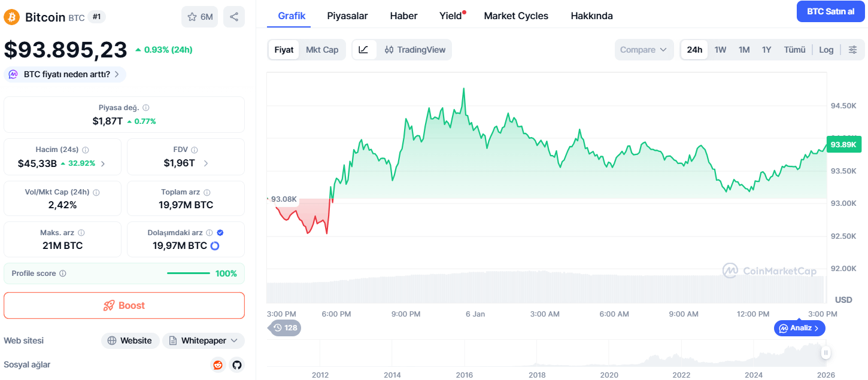Add Bitcoin to watchlist via star button
Screen dimensions: 868x380
point(200,17)
